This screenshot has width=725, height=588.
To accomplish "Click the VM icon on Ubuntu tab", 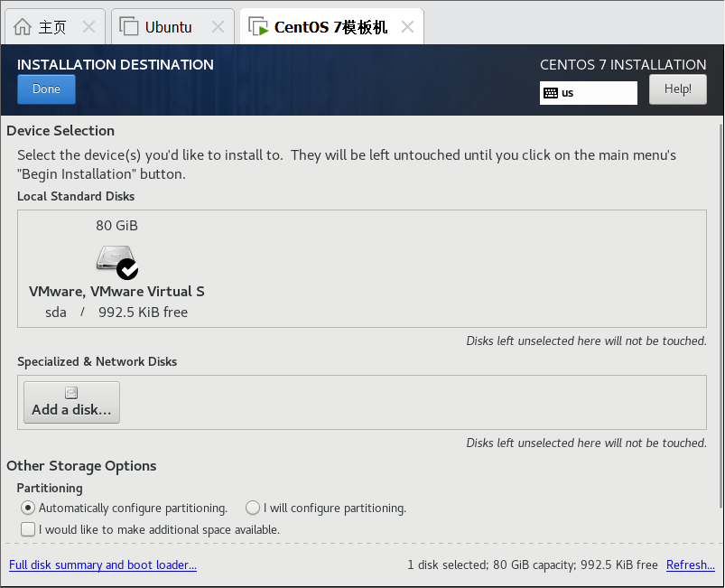I will pyautogui.click(x=129, y=26).
